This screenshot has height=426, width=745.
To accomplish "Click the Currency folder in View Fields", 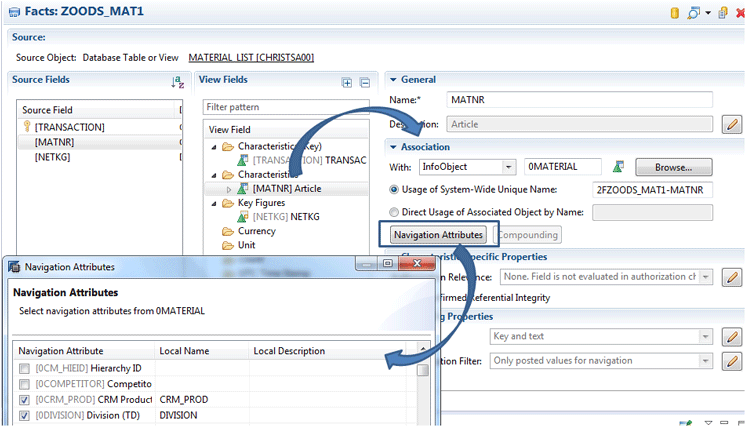I will click(x=256, y=231).
